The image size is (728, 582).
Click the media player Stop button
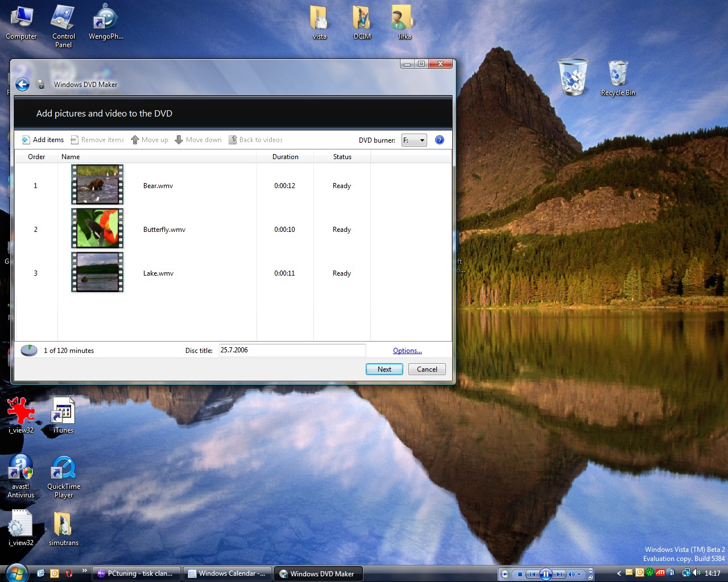click(x=520, y=574)
